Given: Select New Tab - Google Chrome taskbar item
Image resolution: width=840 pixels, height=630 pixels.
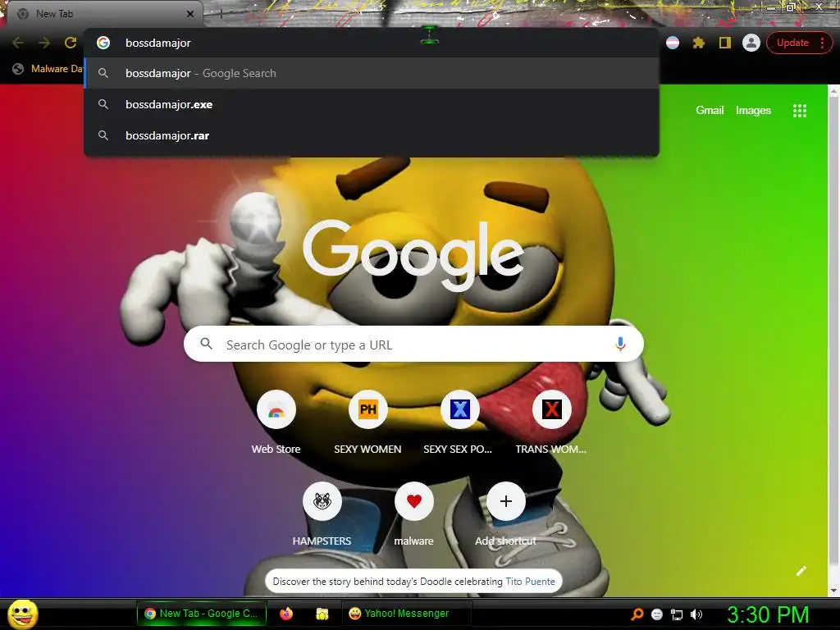Looking at the screenshot, I should click(x=202, y=614).
